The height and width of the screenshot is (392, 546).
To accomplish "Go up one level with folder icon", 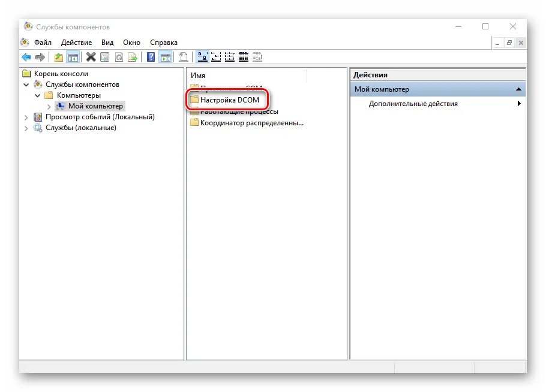I will pyautogui.click(x=59, y=57).
